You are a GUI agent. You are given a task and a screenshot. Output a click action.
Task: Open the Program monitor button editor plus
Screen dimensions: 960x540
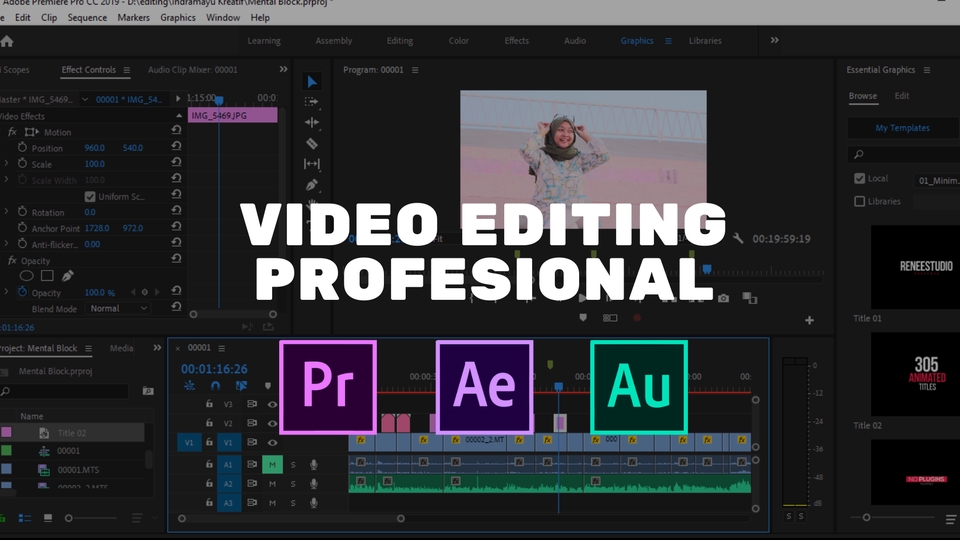[809, 320]
